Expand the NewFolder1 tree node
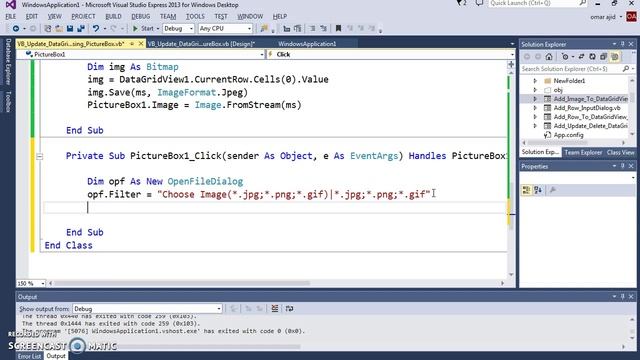Screen dimensions: 640x360 tap(535, 81)
